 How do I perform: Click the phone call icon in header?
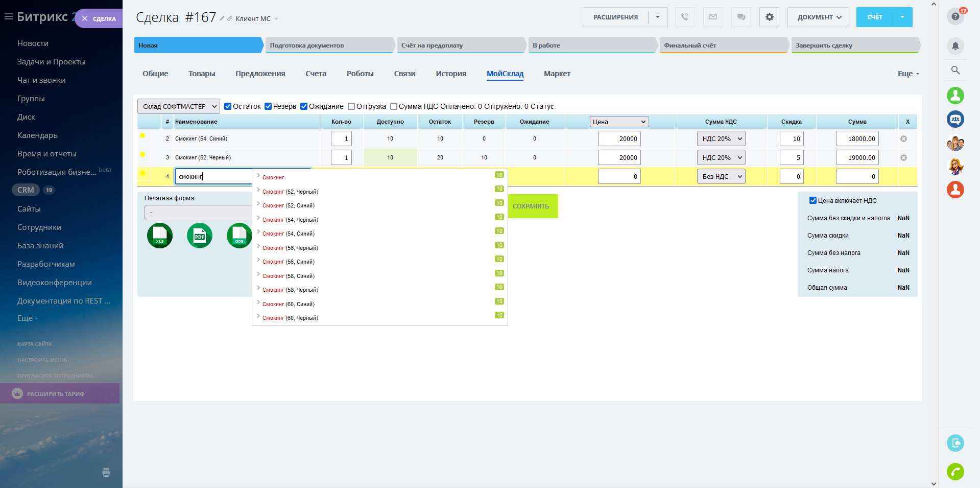point(685,17)
